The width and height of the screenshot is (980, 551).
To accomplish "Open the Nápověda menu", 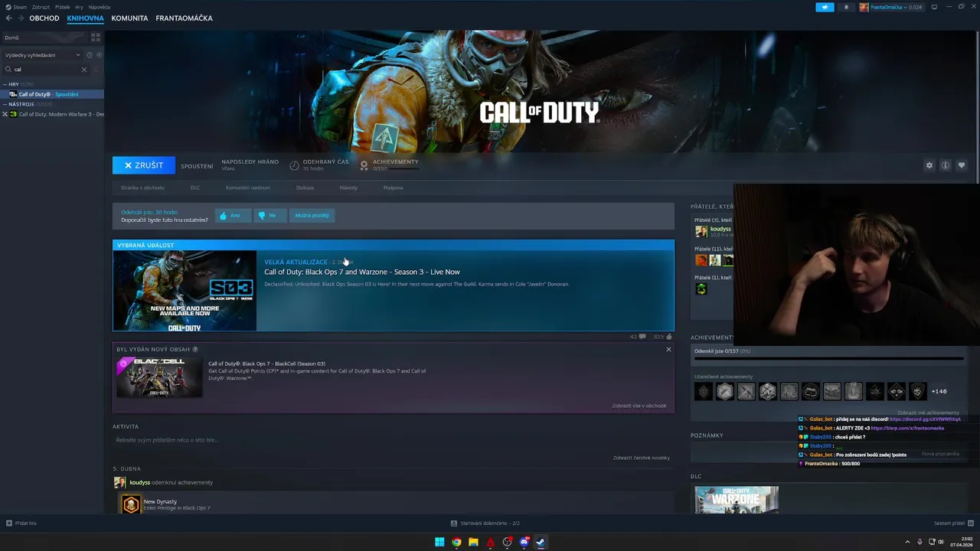I will pos(100,7).
